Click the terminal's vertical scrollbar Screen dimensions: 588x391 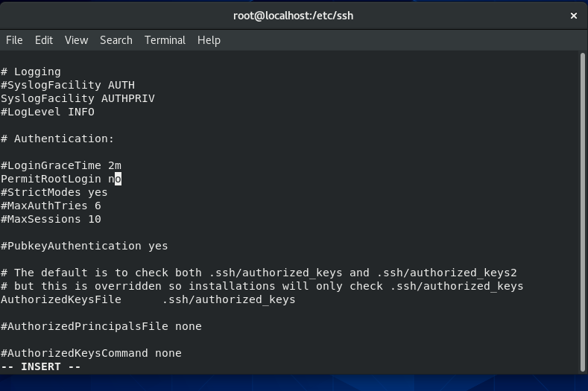click(582, 212)
